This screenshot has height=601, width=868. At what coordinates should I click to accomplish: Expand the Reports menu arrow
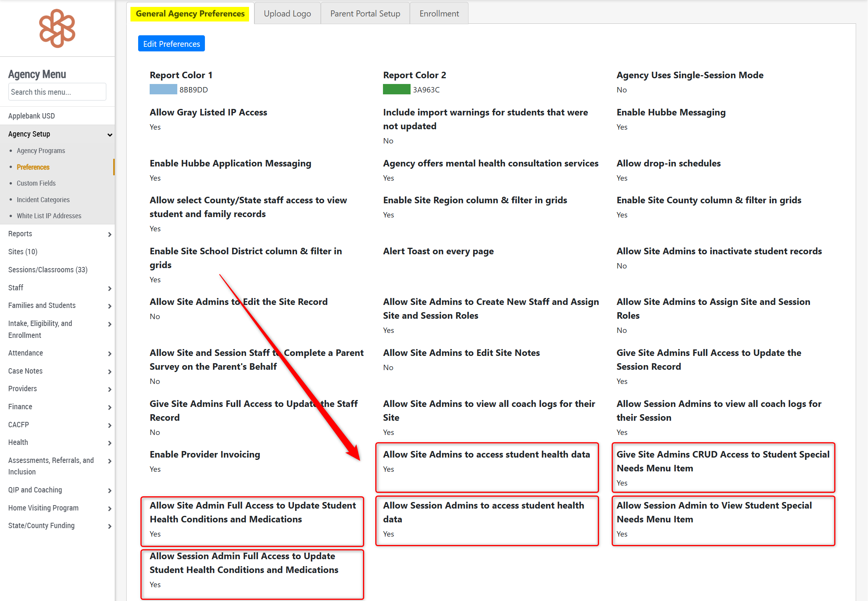(x=110, y=234)
